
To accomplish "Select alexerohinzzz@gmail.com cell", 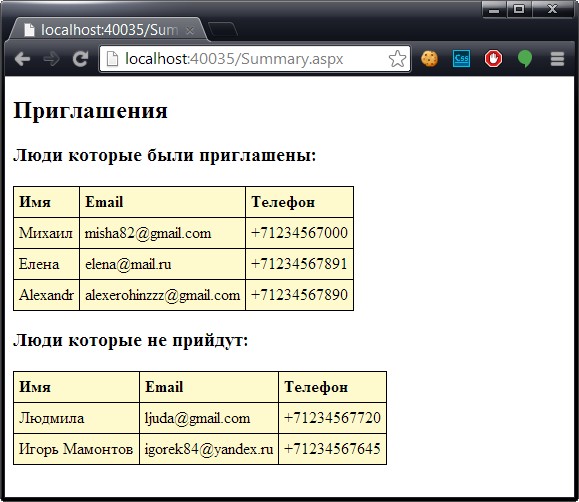I will point(162,295).
